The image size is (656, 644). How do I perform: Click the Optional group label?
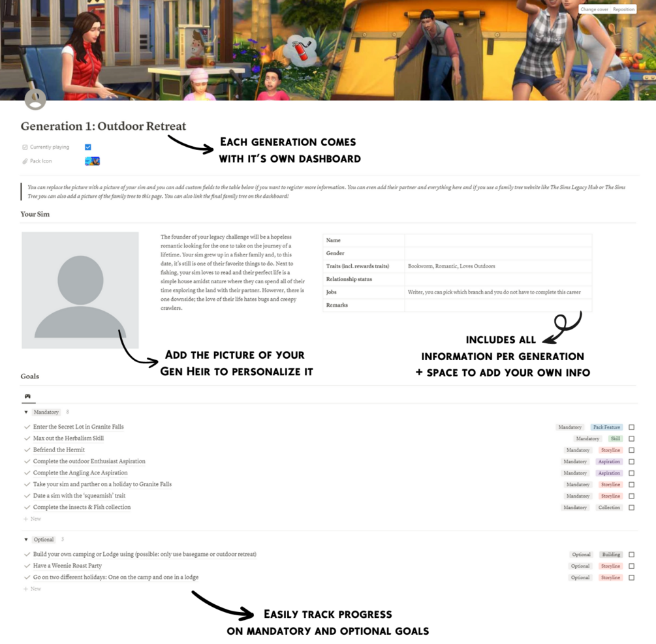(x=44, y=540)
